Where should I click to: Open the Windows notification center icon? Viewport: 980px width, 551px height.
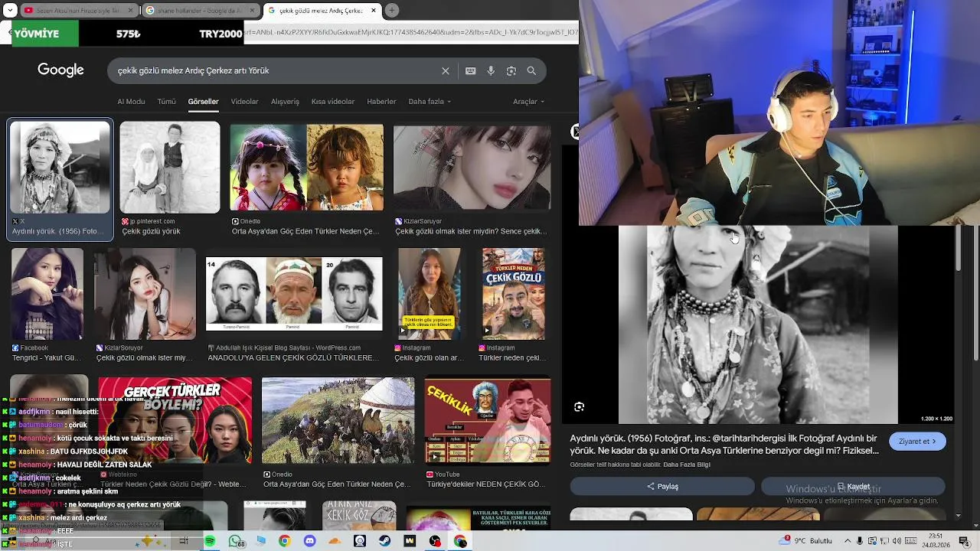point(964,541)
